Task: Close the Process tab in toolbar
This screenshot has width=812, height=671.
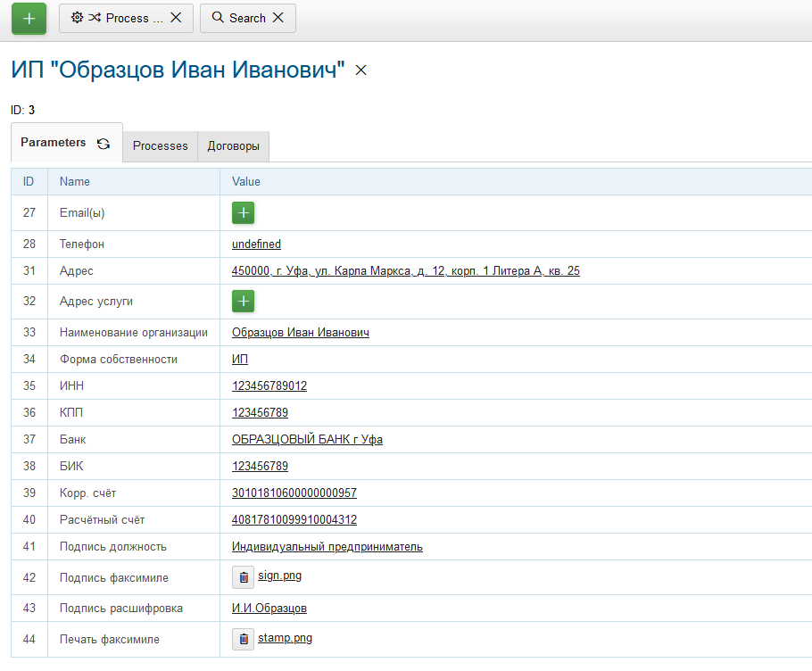Action: click(176, 18)
